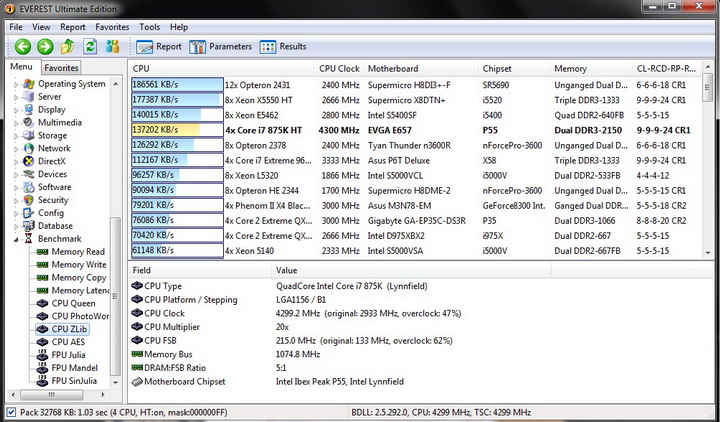Open benchmark Results in the toolbar
720x422 pixels.
(x=283, y=47)
